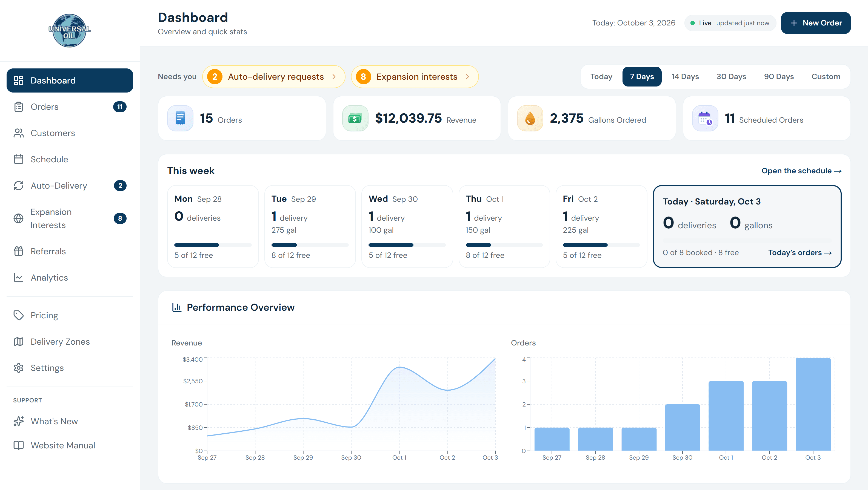
Task: Click the orange 2 badge on Auto-delivery requests
Action: (x=215, y=77)
